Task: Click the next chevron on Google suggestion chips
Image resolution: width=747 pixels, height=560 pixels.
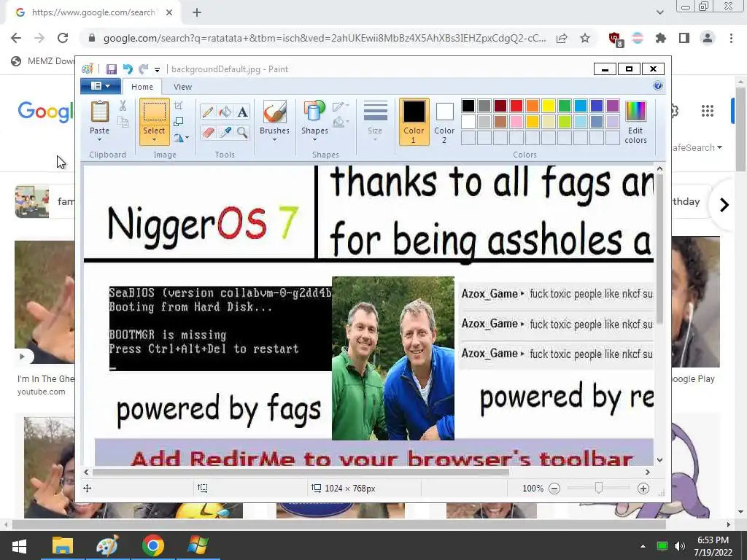Action: 724,205
